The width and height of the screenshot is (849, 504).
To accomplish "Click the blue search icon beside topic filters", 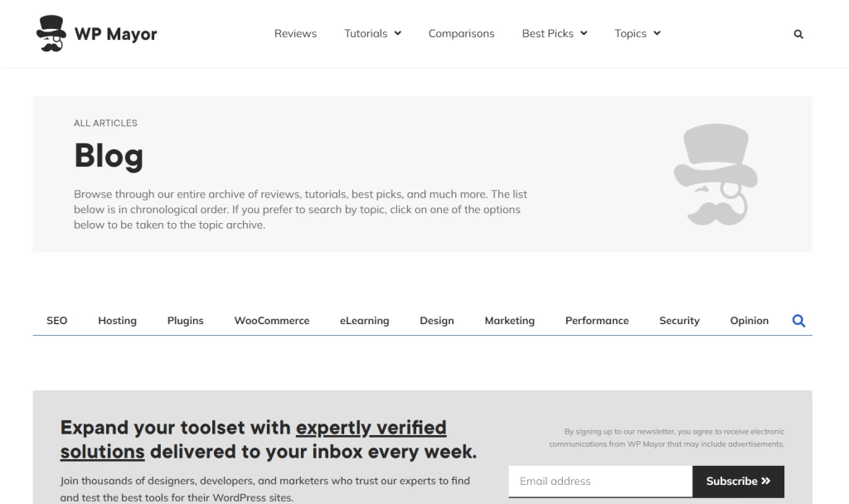I will 798,320.
